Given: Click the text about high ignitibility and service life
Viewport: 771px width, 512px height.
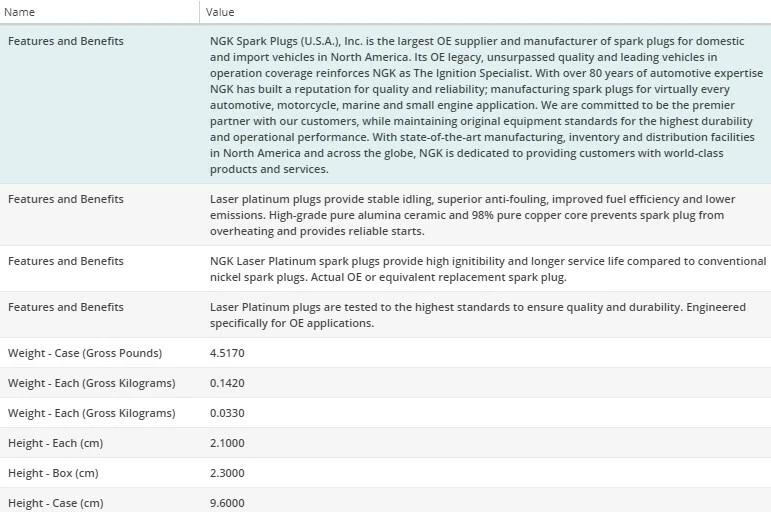Looking at the screenshot, I should click(487, 269).
